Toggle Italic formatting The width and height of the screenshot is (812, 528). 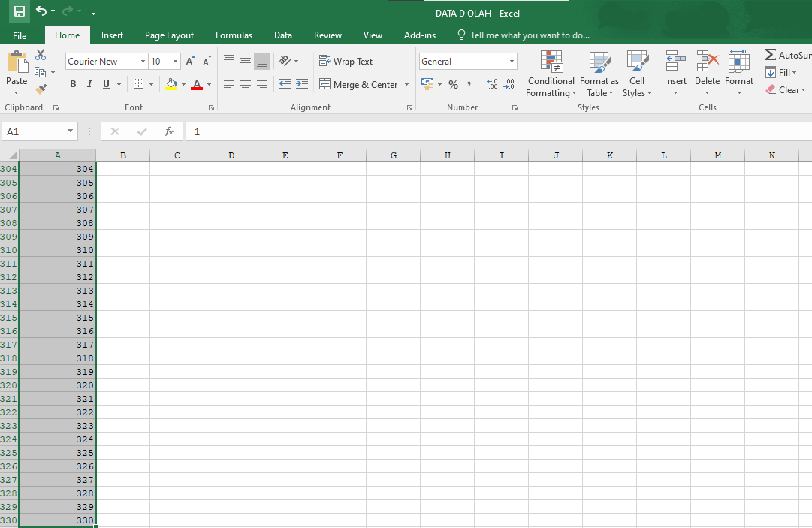(x=89, y=85)
